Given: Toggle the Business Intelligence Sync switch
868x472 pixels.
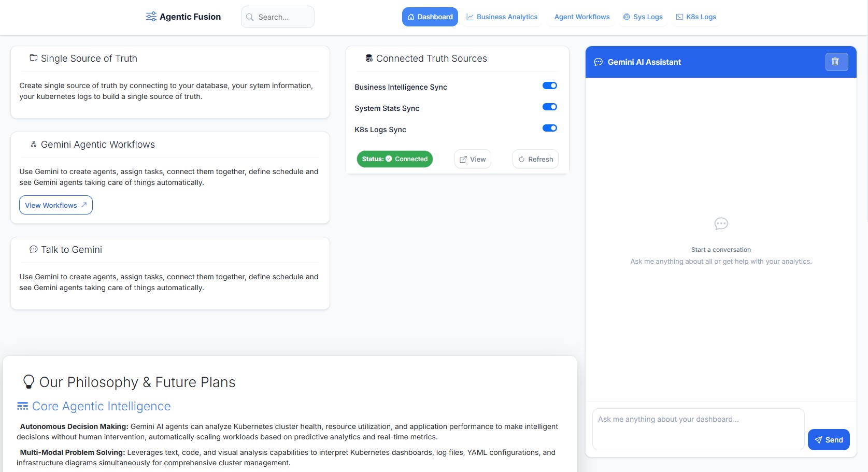Looking at the screenshot, I should coord(550,85).
